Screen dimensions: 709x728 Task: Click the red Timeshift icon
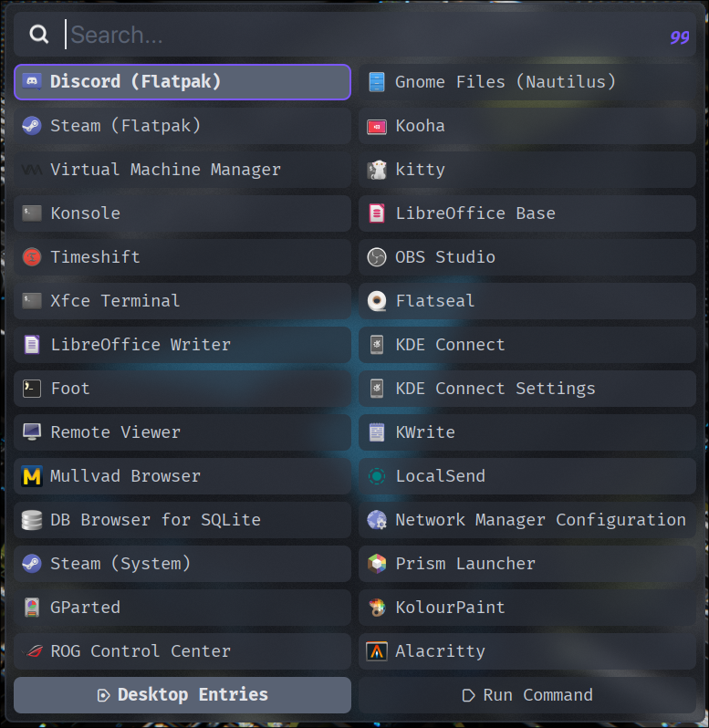(32, 256)
